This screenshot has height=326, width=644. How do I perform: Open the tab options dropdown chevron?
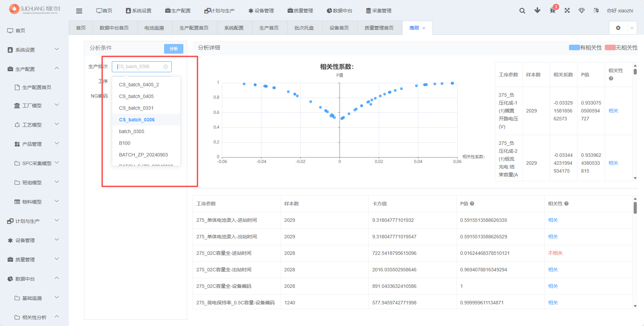[x=632, y=28]
